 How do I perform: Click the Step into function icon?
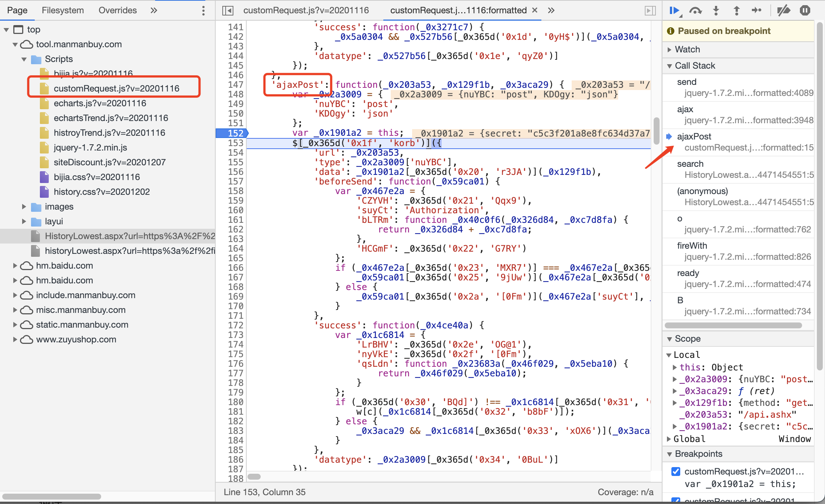click(x=716, y=10)
